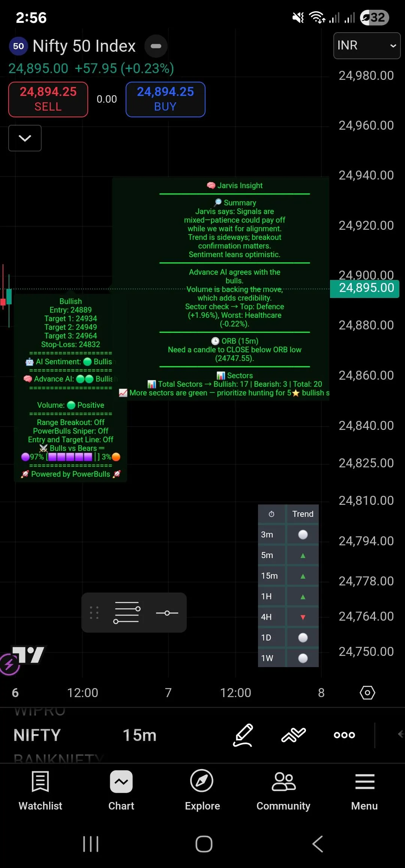Tap the AI Sentiment green indicator dot
This screenshot has height=868, width=405.
(87, 362)
